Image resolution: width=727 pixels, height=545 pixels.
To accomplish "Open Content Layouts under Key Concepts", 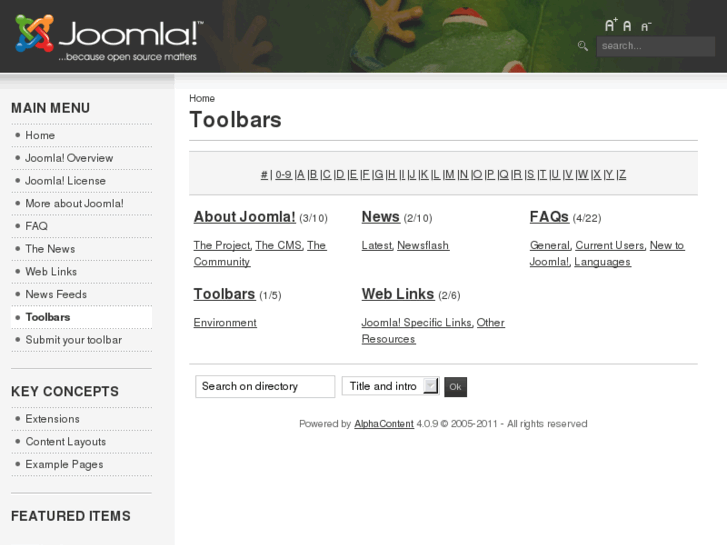I will [x=65, y=442].
